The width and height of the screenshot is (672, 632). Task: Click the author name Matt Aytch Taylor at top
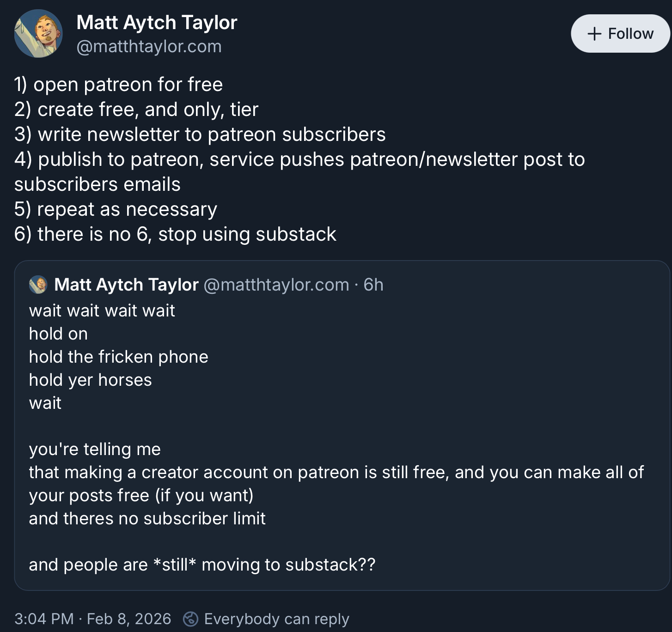(157, 22)
